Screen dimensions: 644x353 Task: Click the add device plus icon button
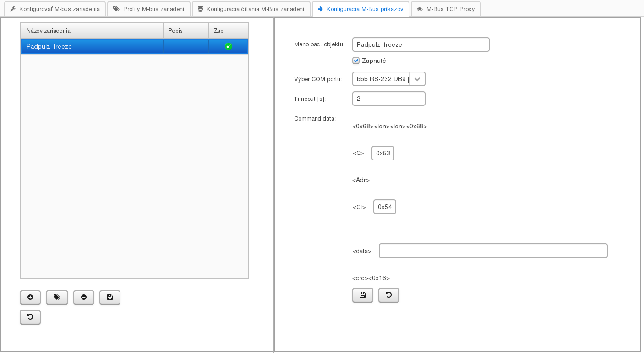(x=30, y=298)
